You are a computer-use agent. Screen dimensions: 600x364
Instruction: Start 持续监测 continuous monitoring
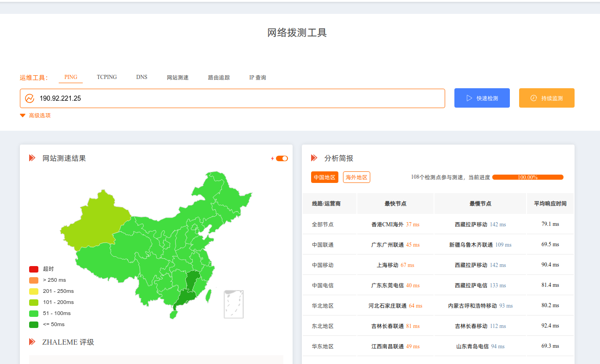[546, 98]
